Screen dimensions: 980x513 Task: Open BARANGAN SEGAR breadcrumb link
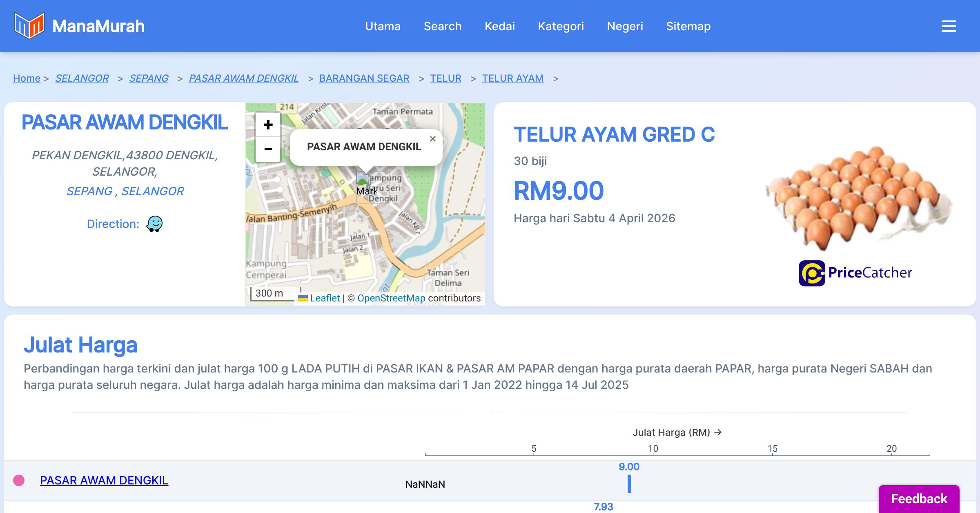[x=364, y=78]
